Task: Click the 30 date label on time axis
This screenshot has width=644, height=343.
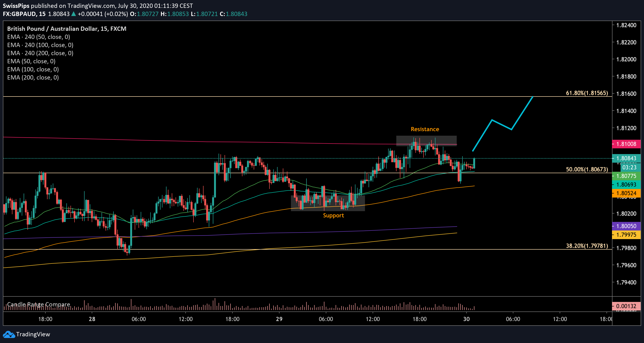Action: (466, 319)
